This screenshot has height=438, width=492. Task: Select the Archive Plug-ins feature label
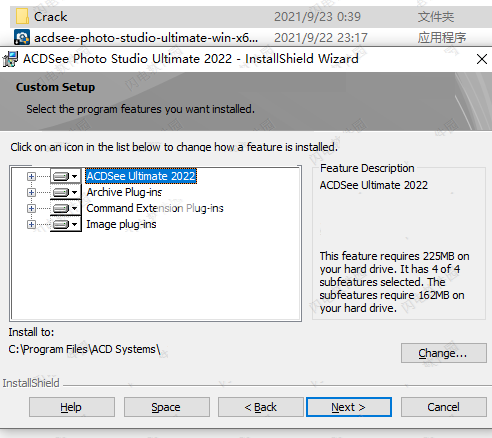[x=124, y=192]
